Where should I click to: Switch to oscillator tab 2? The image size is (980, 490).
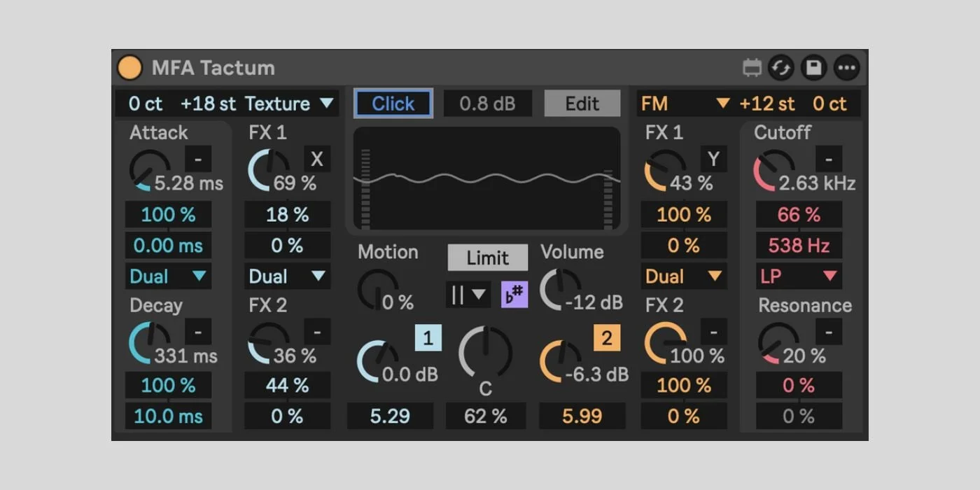[x=606, y=338]
